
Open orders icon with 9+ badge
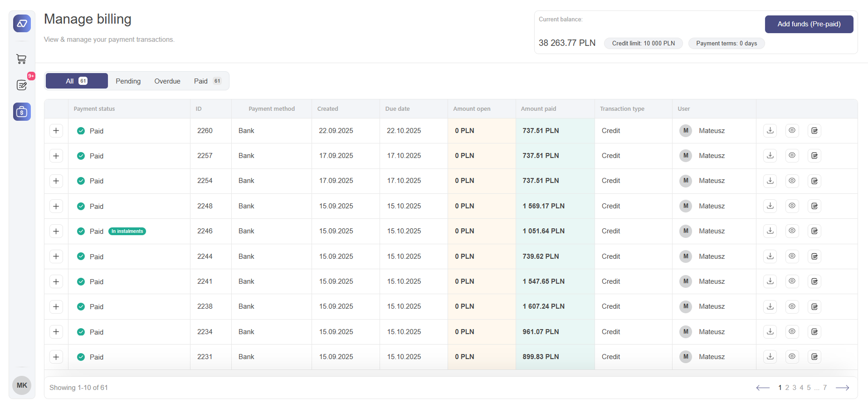coord(21,85)
